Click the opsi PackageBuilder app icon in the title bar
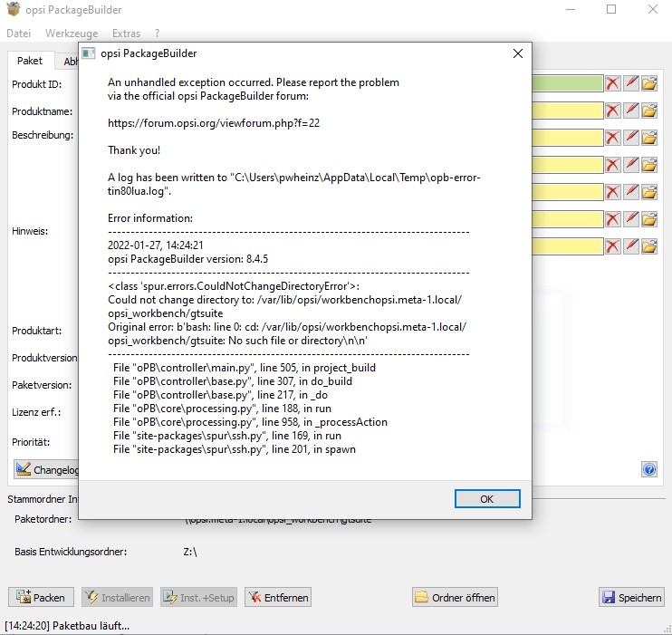Viewport: 672px width, 635px height. point(14,9)
